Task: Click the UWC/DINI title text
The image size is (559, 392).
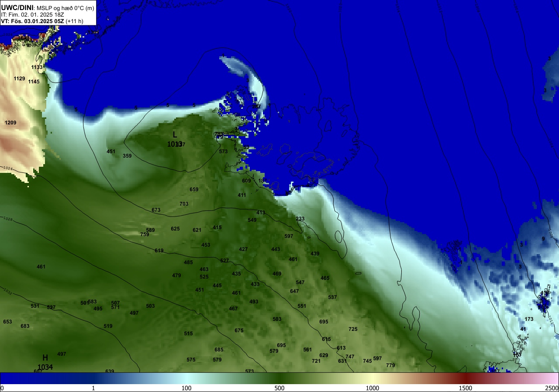Action: click(17, 7)
